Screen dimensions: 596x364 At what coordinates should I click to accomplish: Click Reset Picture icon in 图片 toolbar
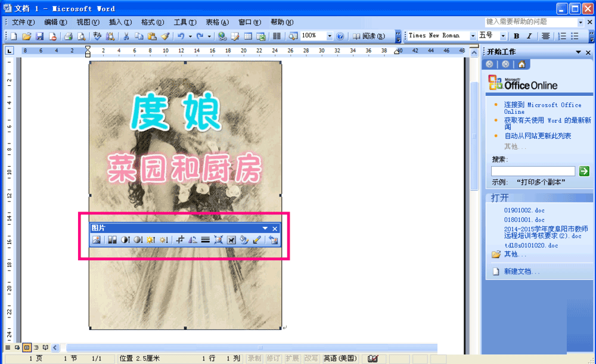coord(274,240)
